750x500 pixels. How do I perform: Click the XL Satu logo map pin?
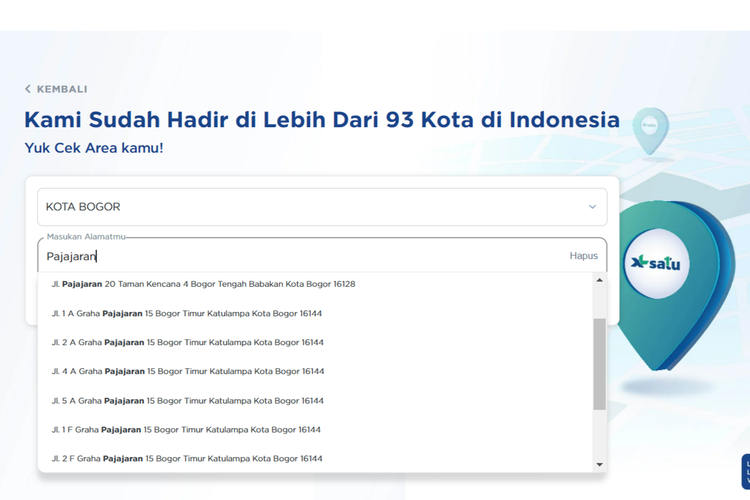[656, 264]
